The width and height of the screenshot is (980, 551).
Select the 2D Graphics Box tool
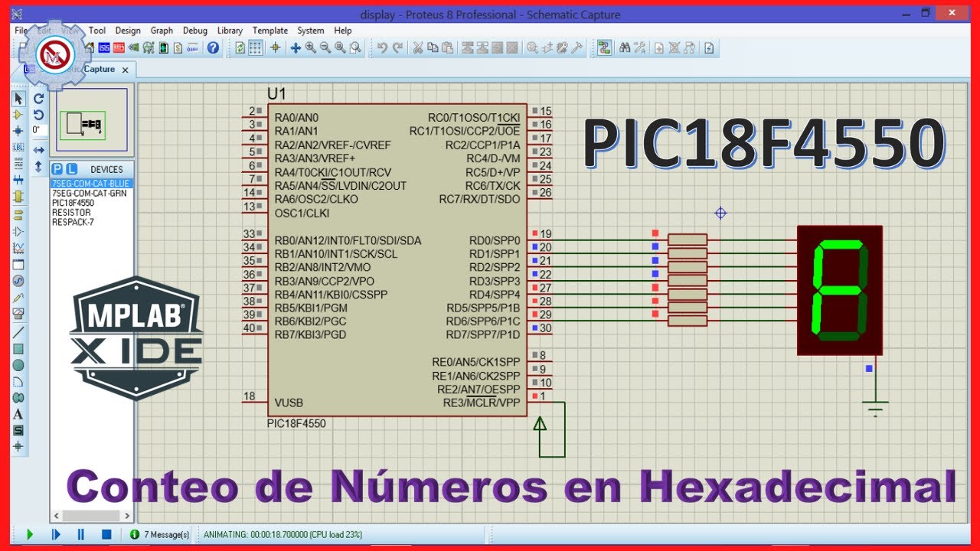pos(18,348)
